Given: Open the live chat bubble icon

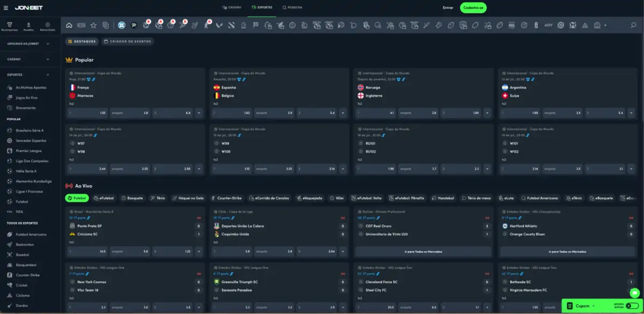Looking at the screenshot, I should (x=634, y=293).
